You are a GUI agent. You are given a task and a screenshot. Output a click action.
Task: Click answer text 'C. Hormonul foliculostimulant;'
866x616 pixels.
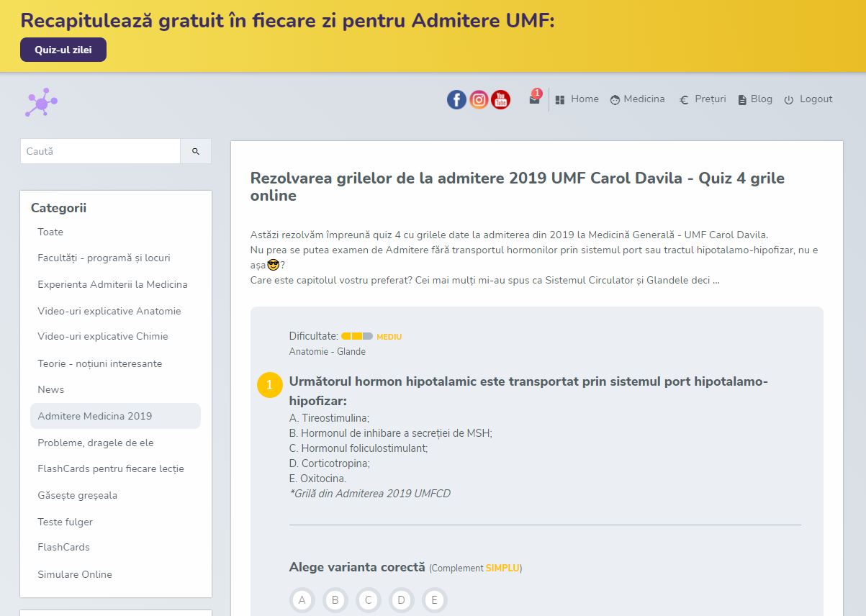(358, 448)
